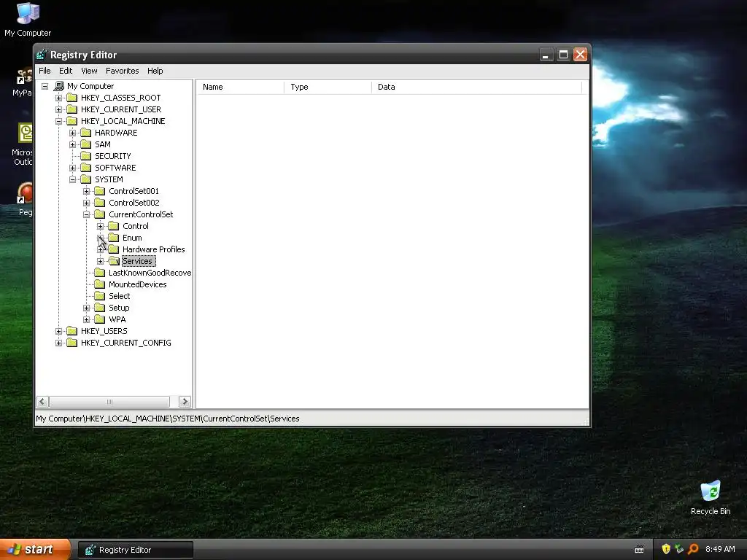747x560 pixels.
Task: Click the ControlSet002 folder icon
Action: (x=99, y=203)
